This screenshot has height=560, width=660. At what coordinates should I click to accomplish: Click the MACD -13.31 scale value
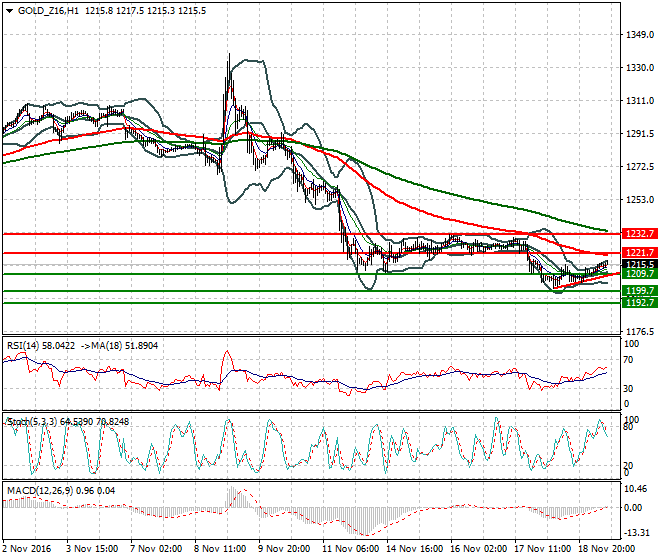(x=636, y=533)
